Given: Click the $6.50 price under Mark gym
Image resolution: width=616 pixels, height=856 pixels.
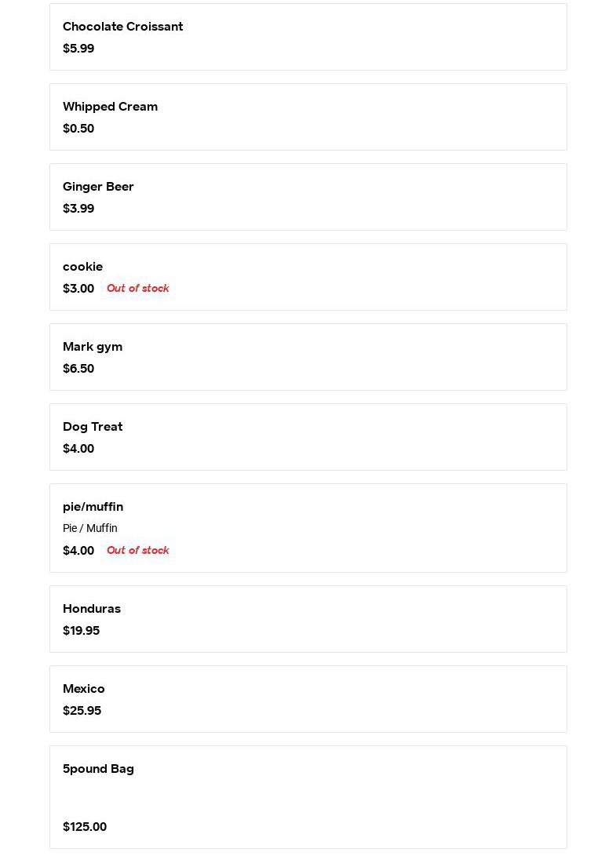Looking at the screenshot, I should pos(78,369).
